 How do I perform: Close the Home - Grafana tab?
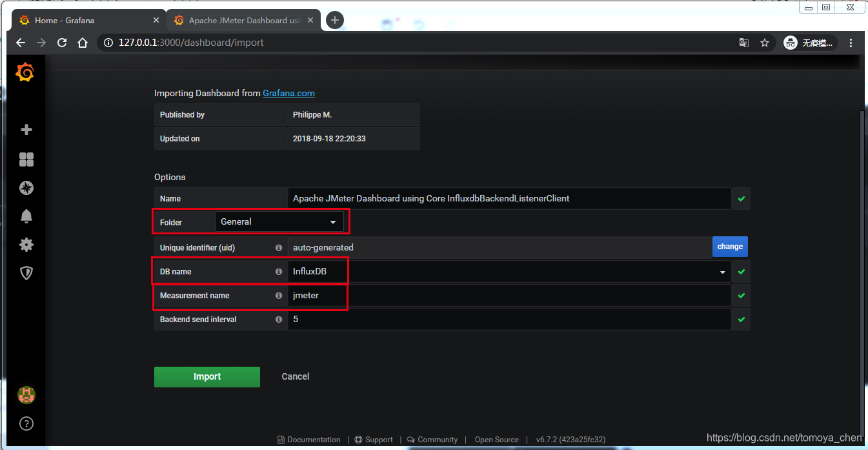pyautogui.click(x=156, y=20)
